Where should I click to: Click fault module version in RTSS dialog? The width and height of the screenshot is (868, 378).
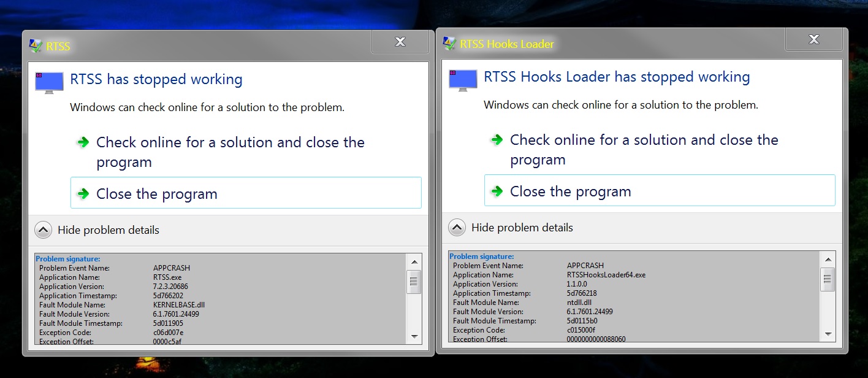coord(176,314)
